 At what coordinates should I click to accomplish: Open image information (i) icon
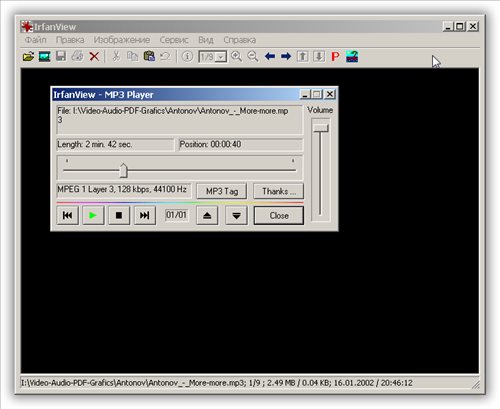pos(187,56)
